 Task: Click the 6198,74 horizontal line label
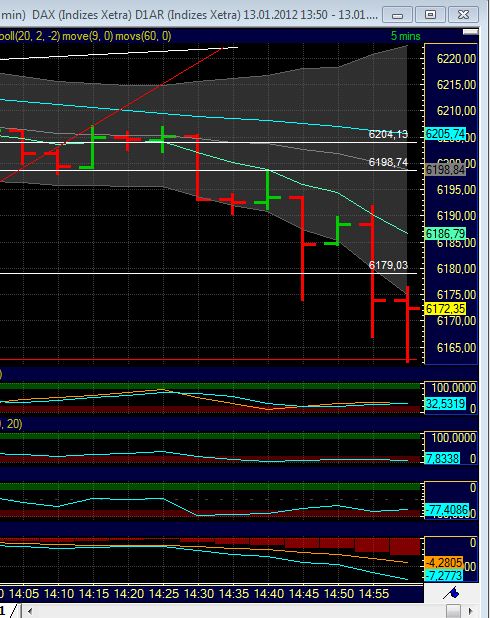pyautogui.click(x=388, y=162)
